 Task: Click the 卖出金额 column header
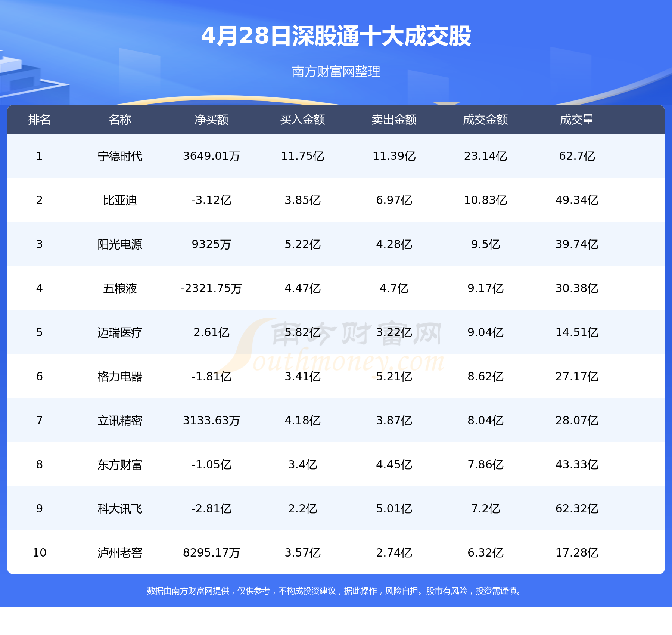point(394,120)
